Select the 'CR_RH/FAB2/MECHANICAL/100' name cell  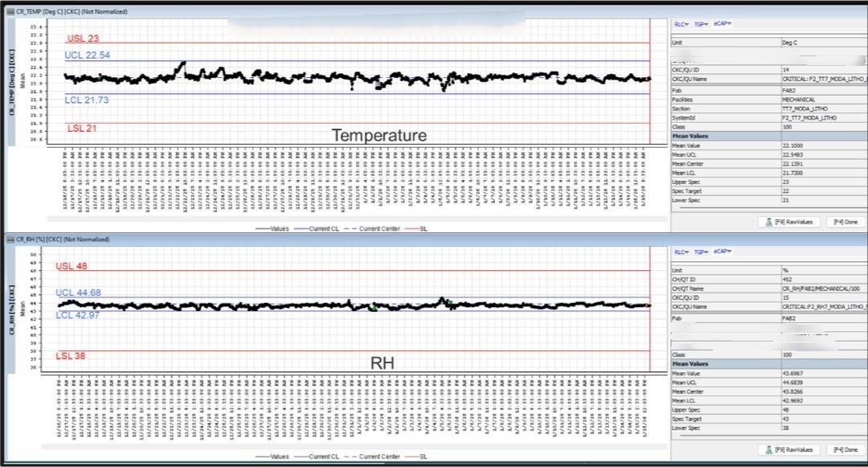coord(824,289)
